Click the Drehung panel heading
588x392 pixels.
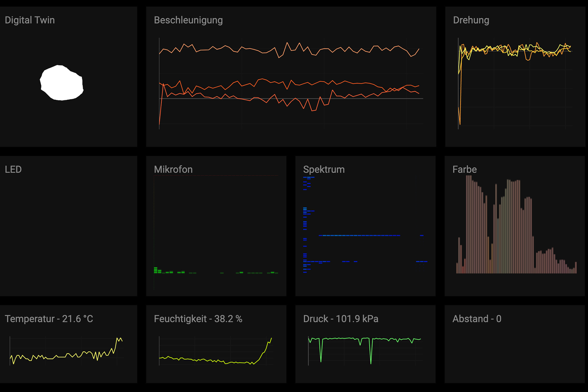(x=471, y=20)
